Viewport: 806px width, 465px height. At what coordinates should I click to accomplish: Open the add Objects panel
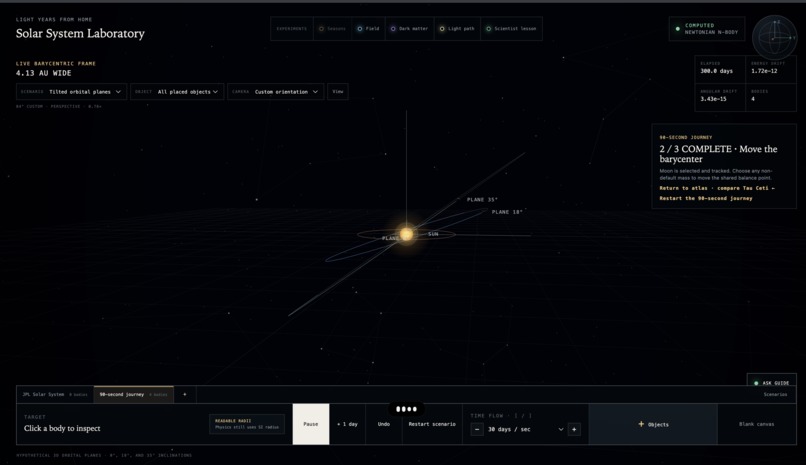coord(653,424)
